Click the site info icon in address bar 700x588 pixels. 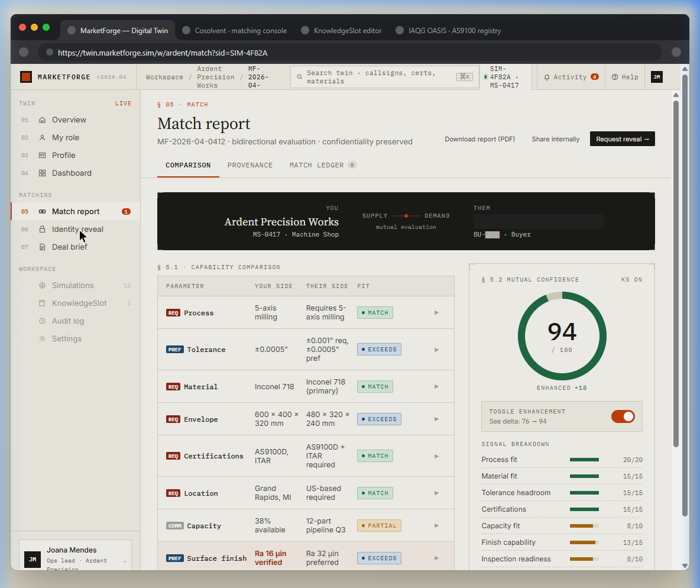click(x=50, y=52)
